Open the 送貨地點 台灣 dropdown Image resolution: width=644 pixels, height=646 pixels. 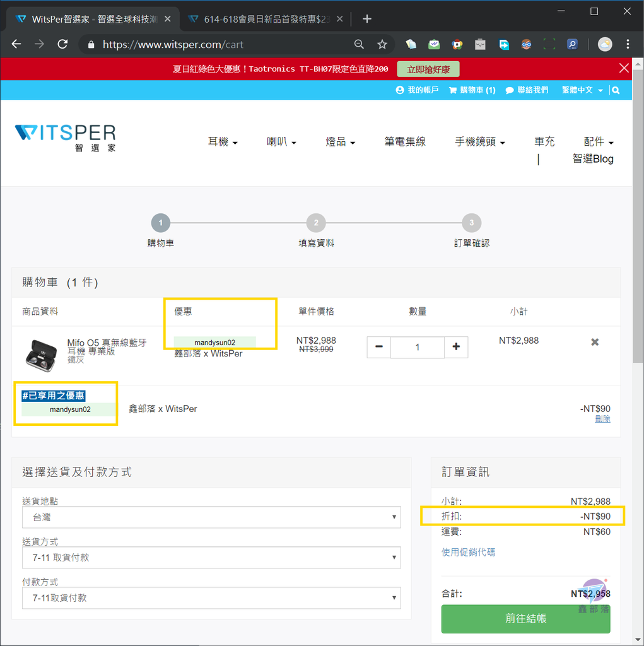coord(211,517)
